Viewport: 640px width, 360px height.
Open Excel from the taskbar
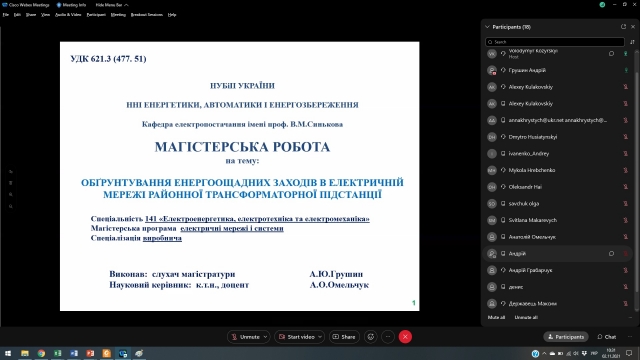click(x=58, y=353)
